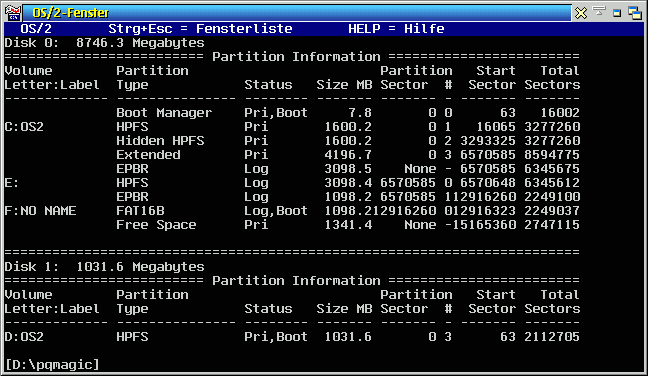Viewport: 648px width, 376px height.
Task: Click the HELP = Hilfe hint
Action: [396, 29]
